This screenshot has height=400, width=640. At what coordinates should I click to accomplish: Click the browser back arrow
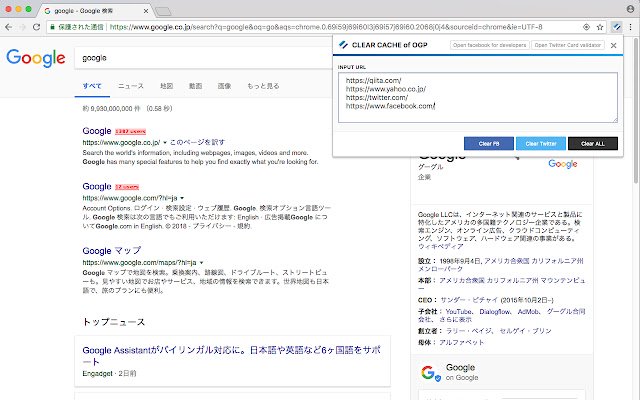tap(9, 27)
